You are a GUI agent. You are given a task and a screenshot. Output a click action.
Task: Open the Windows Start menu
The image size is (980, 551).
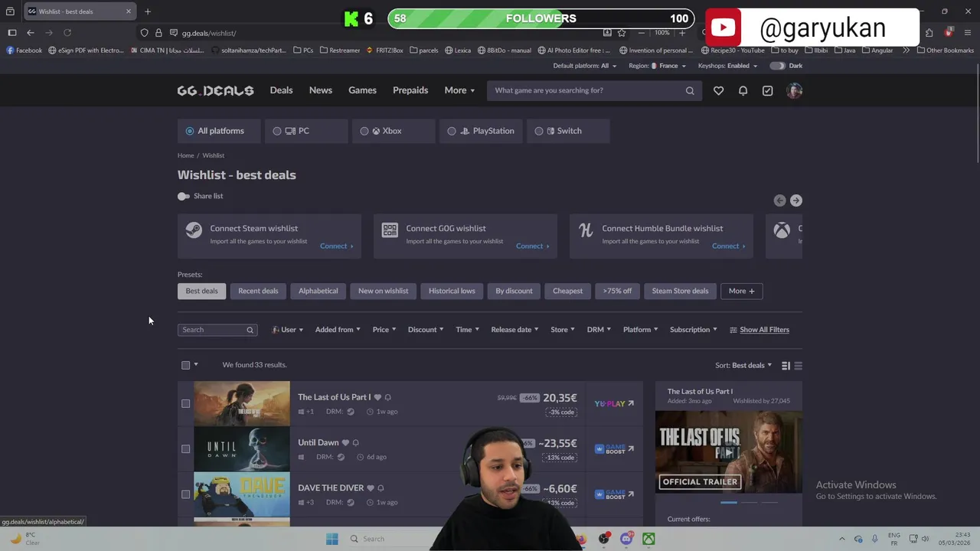coord(332,539)
